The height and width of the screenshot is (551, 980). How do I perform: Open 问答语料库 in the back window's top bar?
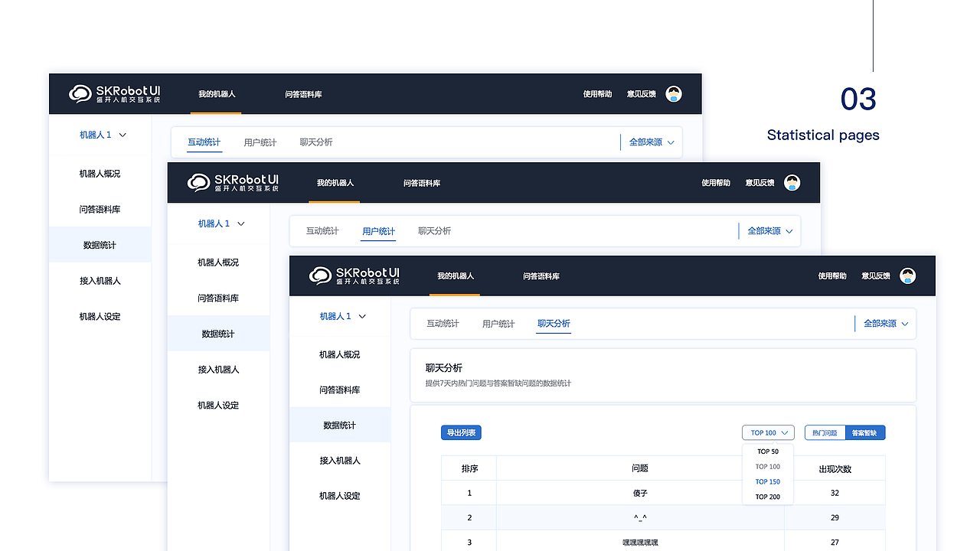[303, 94]
